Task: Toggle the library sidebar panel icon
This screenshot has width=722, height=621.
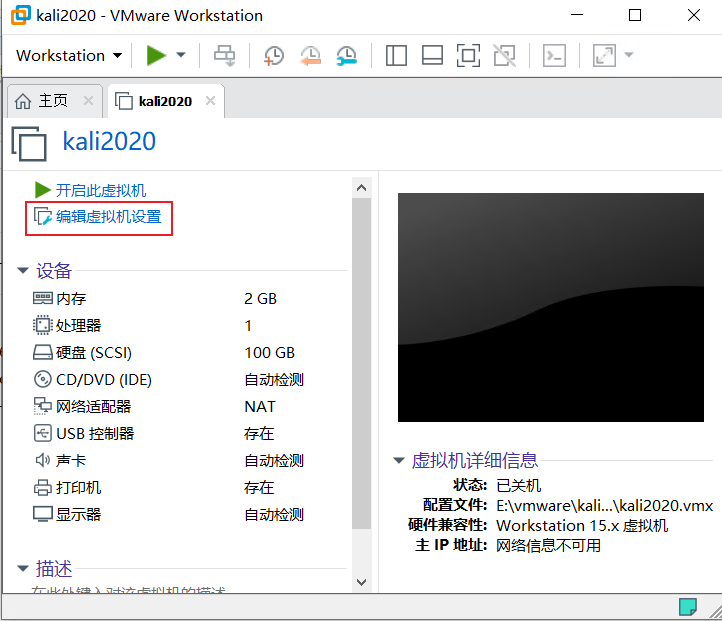Action: click(x=396, y=56)
